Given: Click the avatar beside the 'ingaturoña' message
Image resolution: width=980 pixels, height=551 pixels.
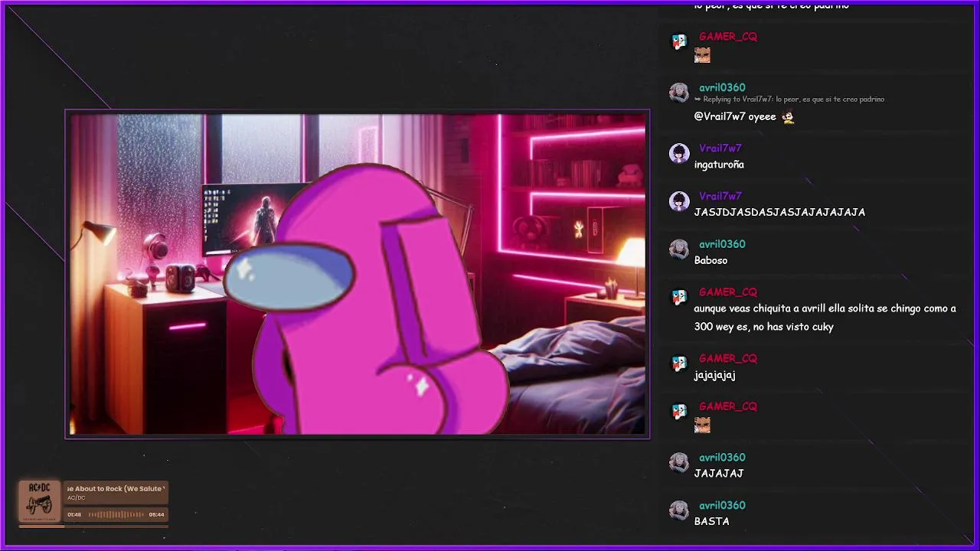Looking at the screenshot, I should [x=679, y=154].
